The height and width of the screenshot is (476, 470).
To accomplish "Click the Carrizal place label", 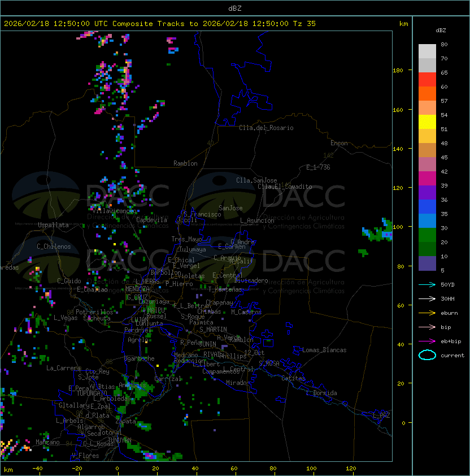I will point(168,379).
